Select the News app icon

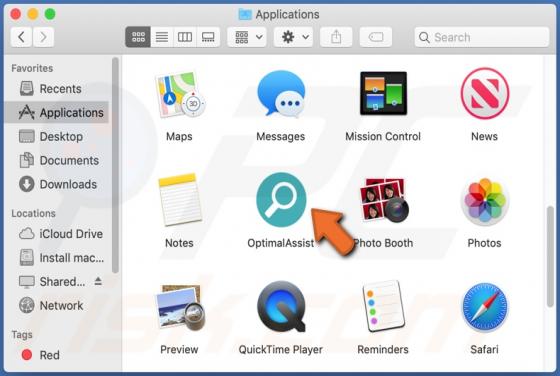[x=485, y=93]
